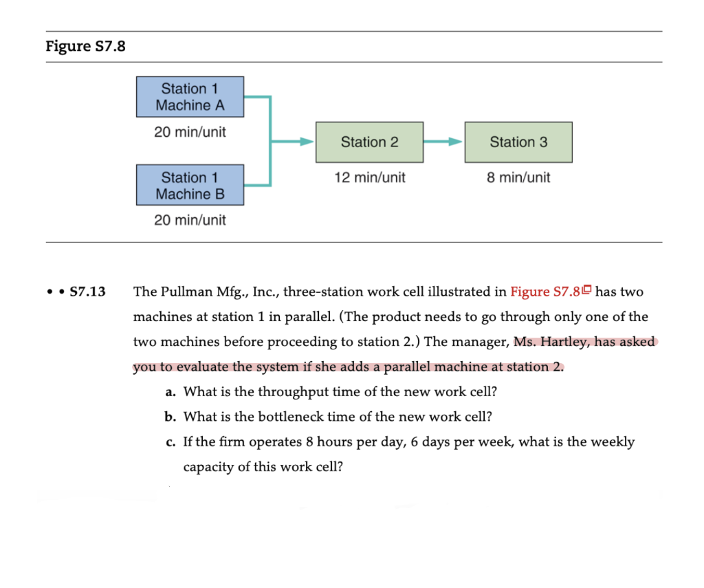
Task: Click the 20 min/unit label under Machine A
Action: pos(190,132)
